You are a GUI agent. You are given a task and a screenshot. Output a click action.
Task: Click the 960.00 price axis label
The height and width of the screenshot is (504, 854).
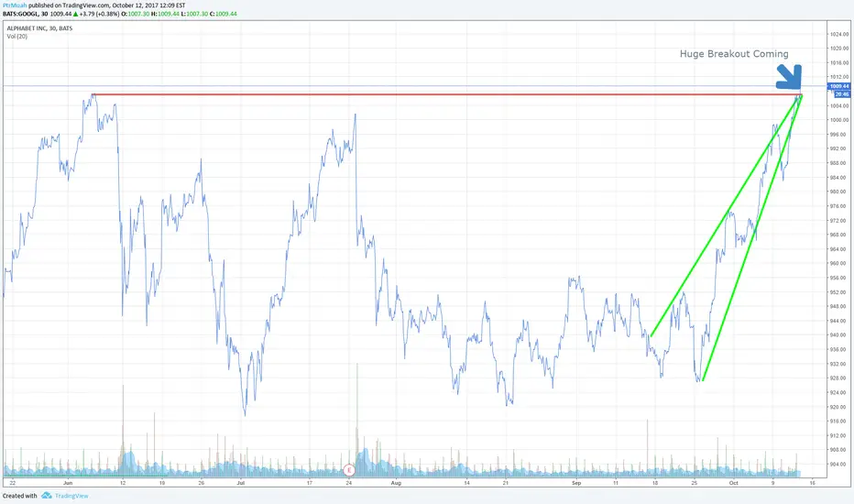point(839,264)
